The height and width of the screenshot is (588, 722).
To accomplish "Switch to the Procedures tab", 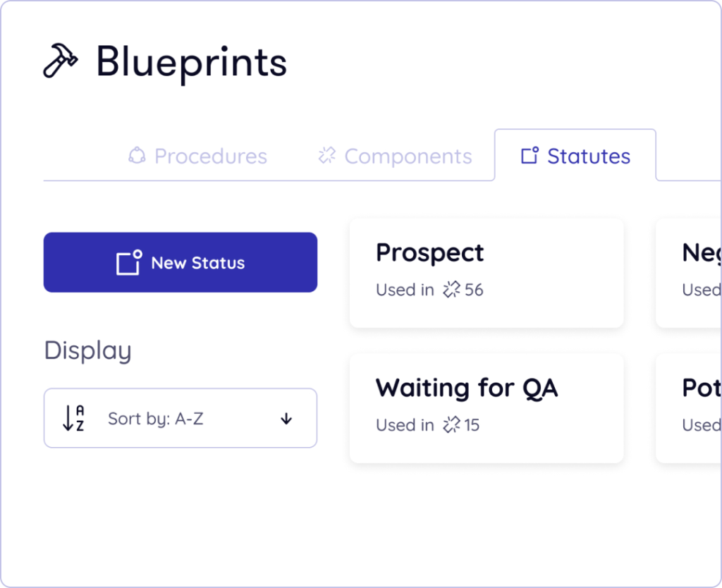I will click(210, 156).
